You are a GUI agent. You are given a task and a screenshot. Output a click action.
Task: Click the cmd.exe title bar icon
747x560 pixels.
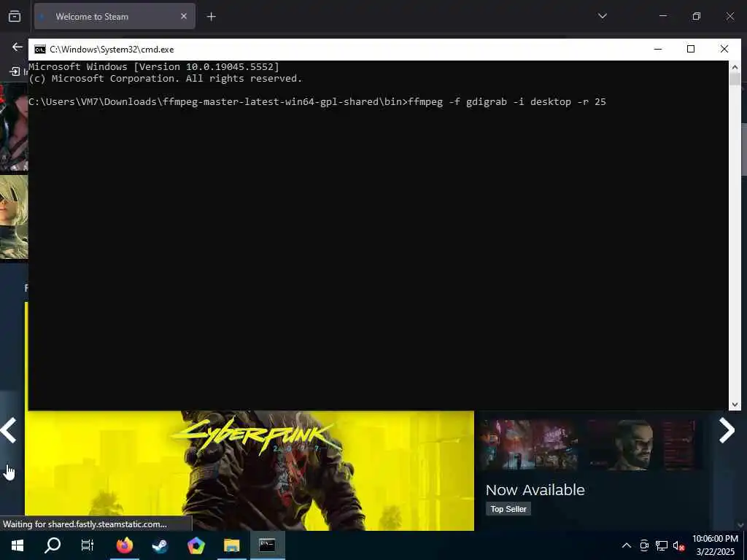40,50
